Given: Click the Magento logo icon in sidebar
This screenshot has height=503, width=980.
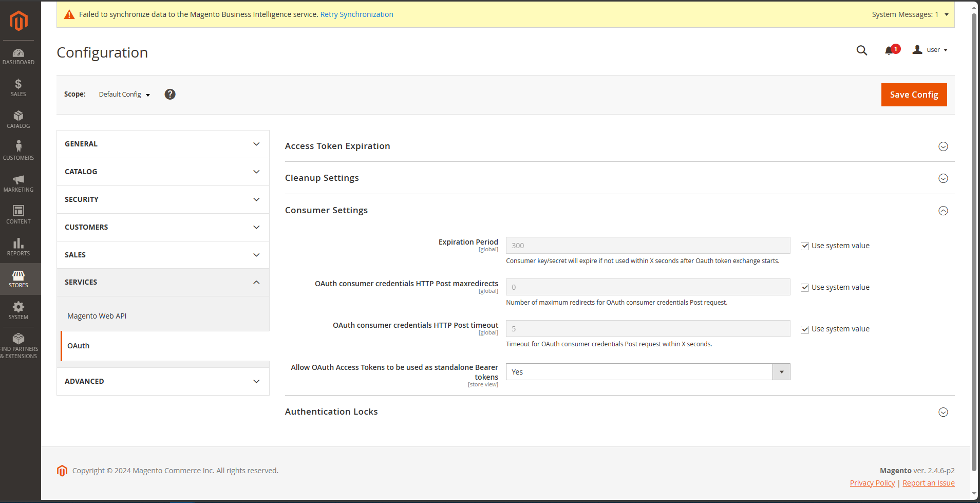Looking at the screenshot, I should click(x=18, y=21).
